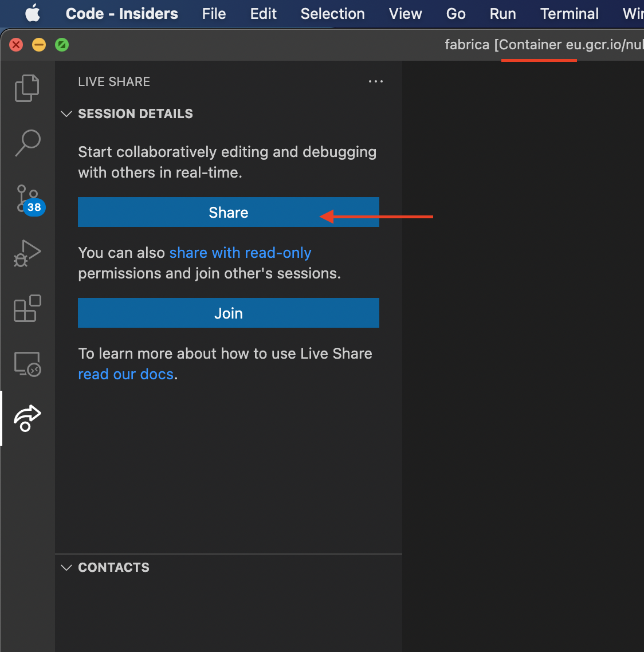Open the Search view in activity bar
Image resolution: width=644 pixels, height=652 pixels.
click(x=28, y=143)
